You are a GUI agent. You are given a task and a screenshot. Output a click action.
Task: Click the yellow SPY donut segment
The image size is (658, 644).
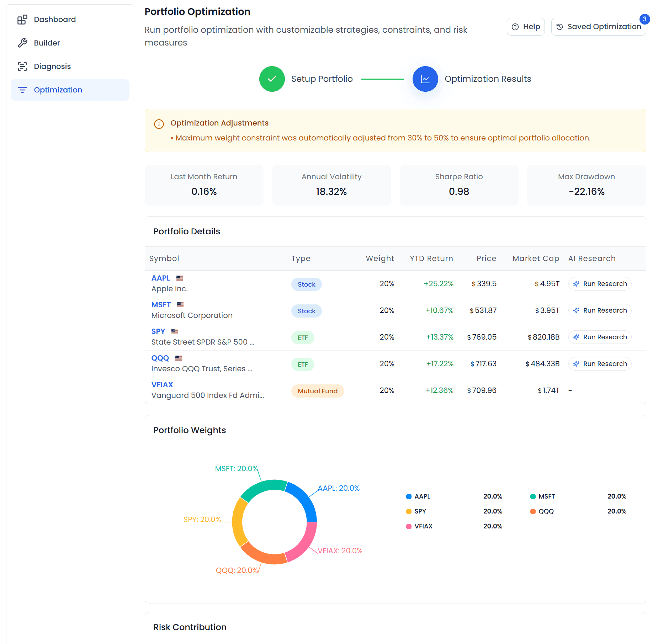pyautogui.click(x=238, y=522)
